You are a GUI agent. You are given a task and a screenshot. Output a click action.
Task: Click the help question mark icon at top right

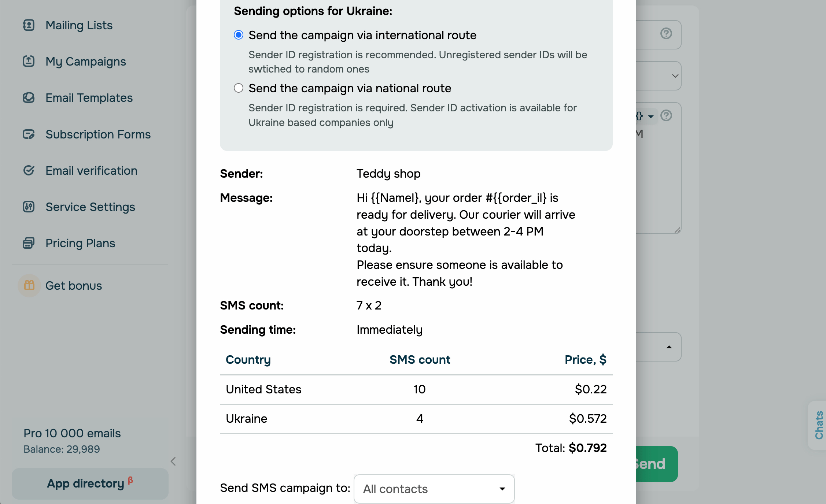[x=666, y=34]
